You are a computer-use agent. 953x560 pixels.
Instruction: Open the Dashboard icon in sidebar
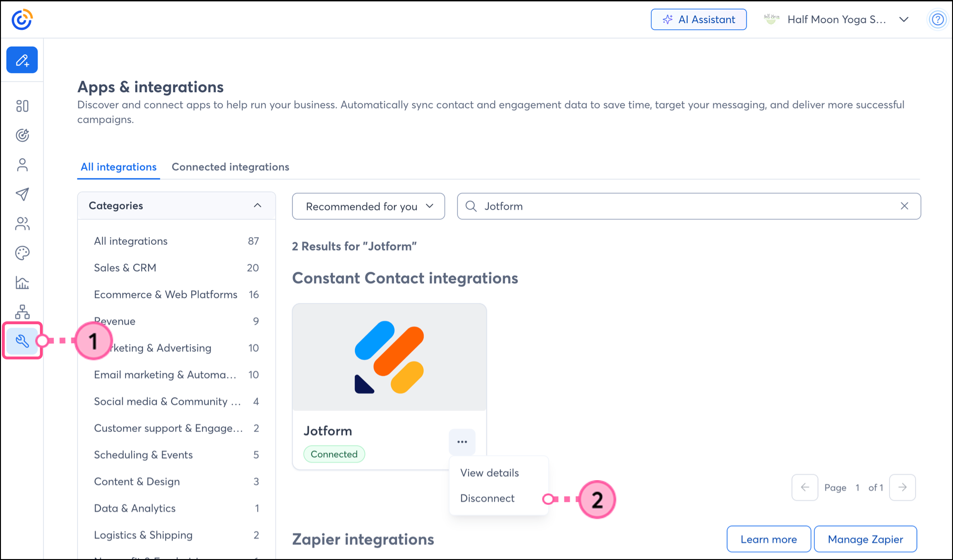[22, 106]
